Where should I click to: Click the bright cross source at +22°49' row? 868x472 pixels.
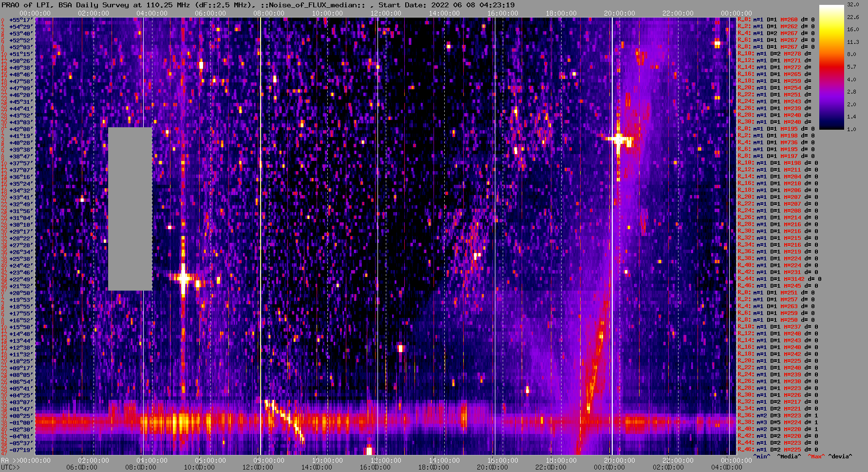(x=183, y=278)
